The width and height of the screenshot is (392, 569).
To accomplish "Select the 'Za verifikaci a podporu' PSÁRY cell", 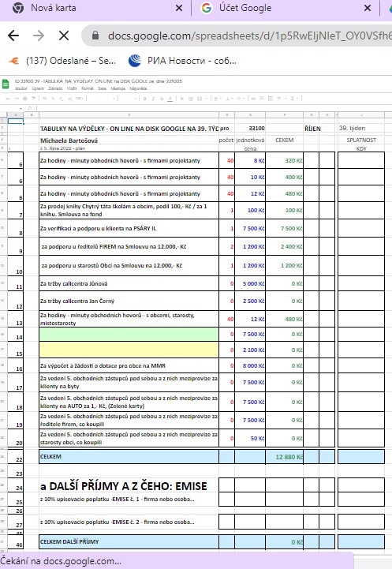I will pyautogui.click(x=129, y=228).
